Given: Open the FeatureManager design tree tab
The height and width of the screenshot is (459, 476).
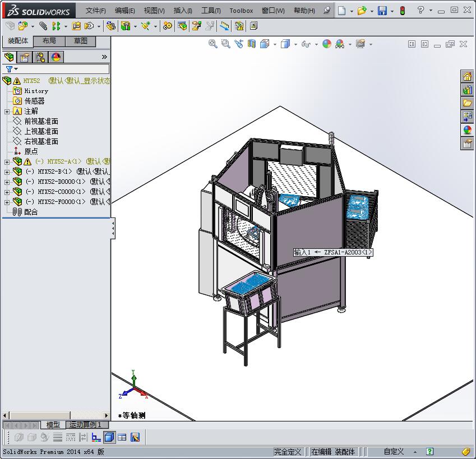Looking at the screenshot, I should [x=9, y=57].
